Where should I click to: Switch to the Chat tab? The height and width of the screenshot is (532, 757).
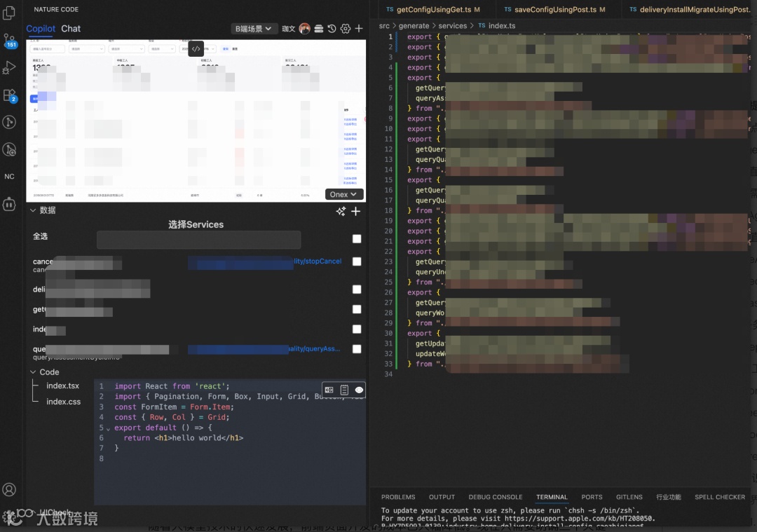[x=71, y=29]
